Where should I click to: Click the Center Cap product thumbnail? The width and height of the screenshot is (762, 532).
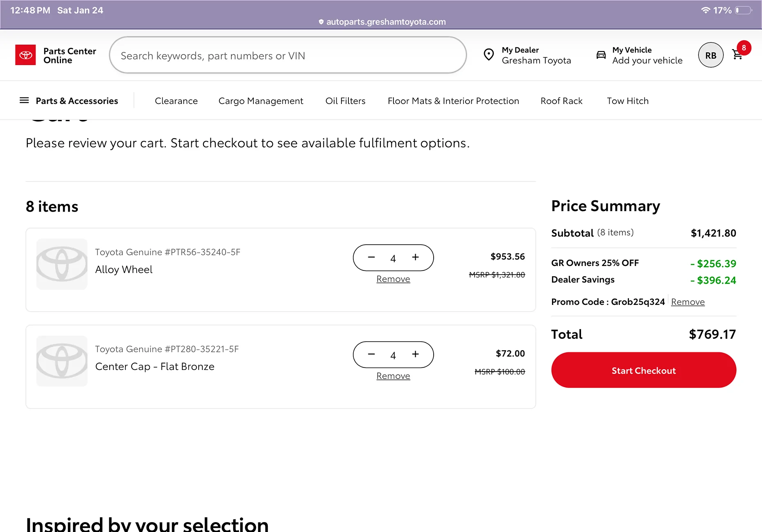point(62,361)
